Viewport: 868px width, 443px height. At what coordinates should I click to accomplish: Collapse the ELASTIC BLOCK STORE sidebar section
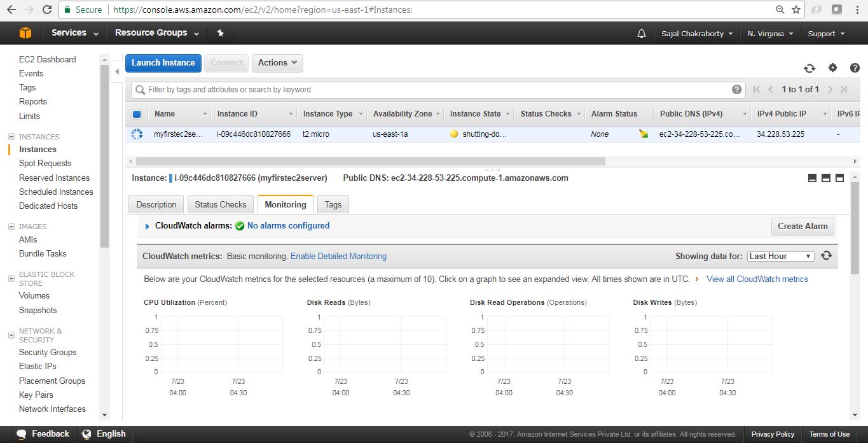tap(11, 279)
